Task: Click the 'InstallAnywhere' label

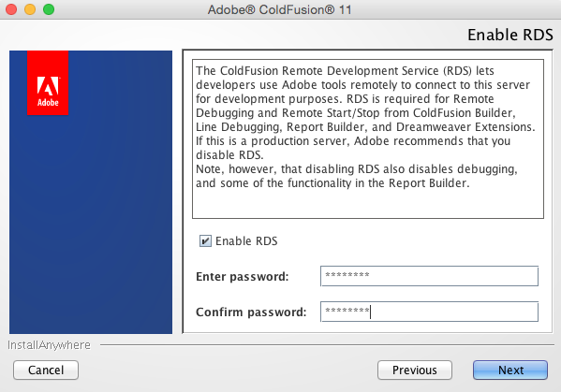Action: (x=49, y=345)
